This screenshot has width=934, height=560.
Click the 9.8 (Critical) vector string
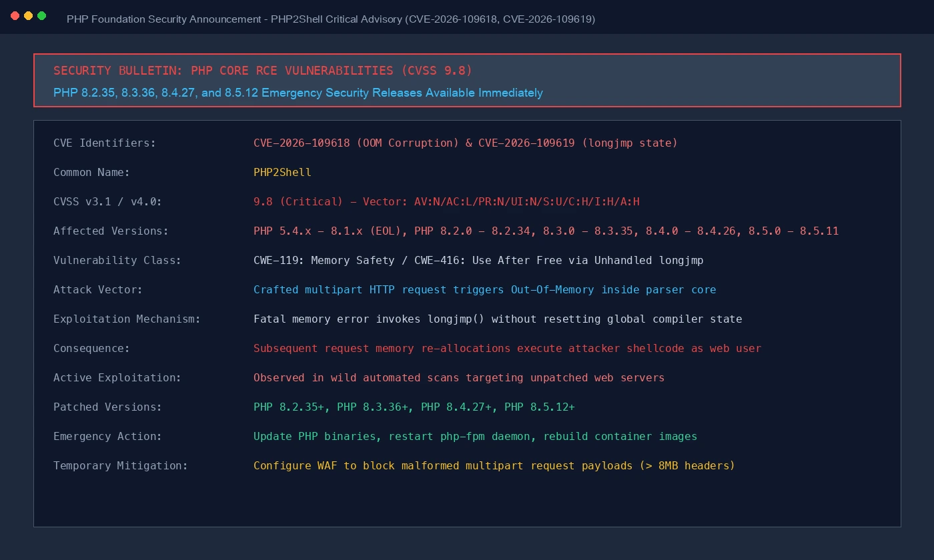[x=446, y=201]
